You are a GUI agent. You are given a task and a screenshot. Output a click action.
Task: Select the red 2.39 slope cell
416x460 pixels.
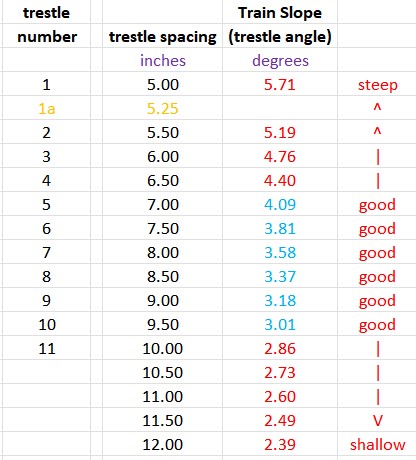[280, 444]
